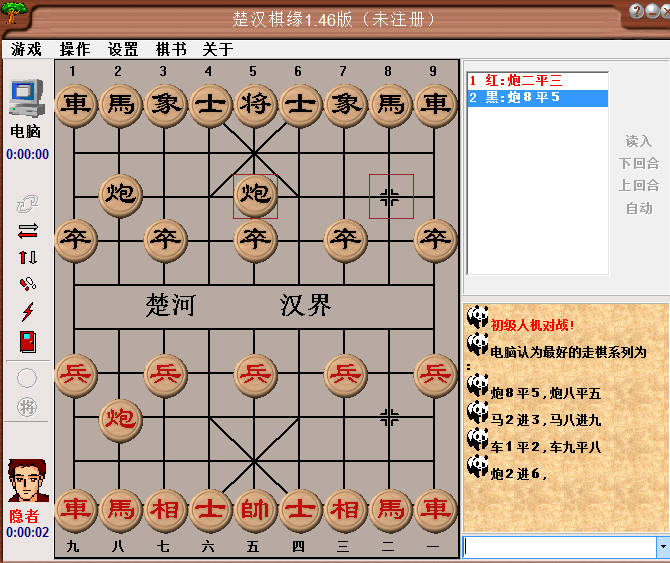Expand the chat input dropdown arrow
This screenshot has height=563, width=670.
coord(661,547)
